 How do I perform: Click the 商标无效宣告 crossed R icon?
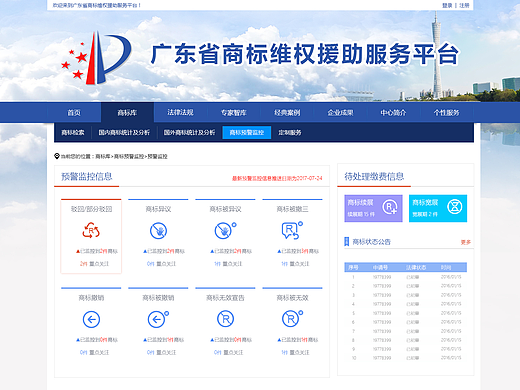[225, 319]
